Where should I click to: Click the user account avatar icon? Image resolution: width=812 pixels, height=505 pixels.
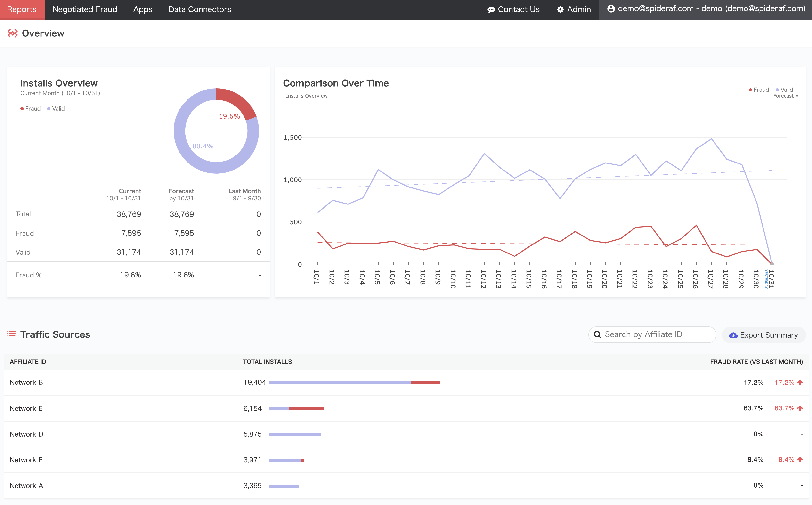pos(611,9)
